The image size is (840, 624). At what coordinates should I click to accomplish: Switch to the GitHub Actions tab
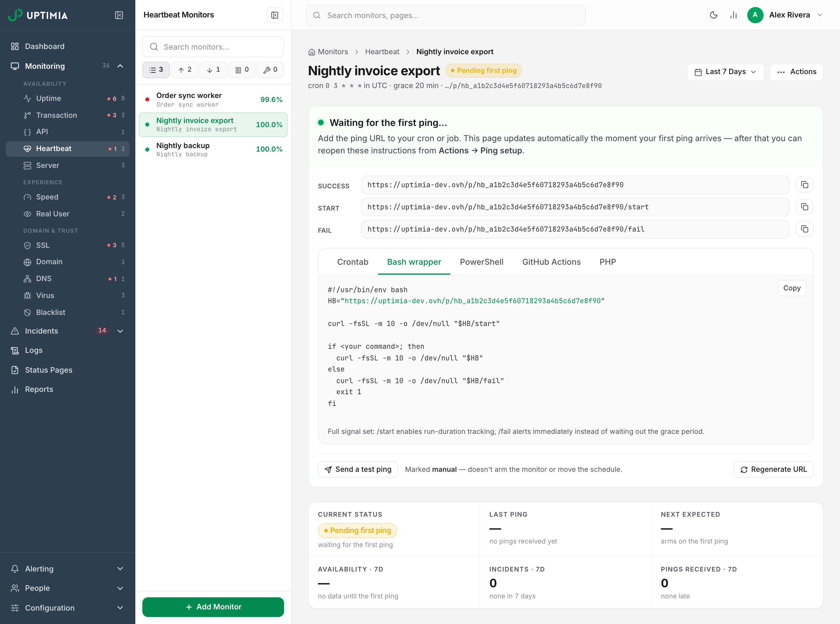coord(551,262)
